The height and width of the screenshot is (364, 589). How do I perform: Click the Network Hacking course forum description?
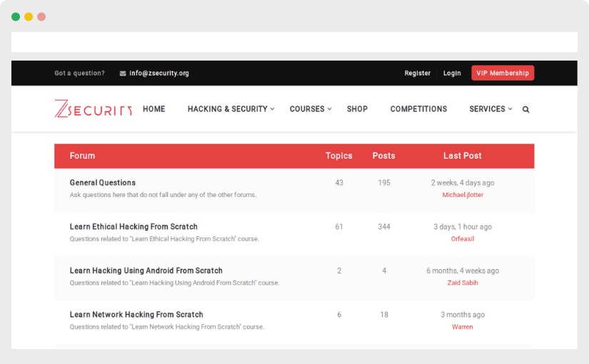pos(167,327)
